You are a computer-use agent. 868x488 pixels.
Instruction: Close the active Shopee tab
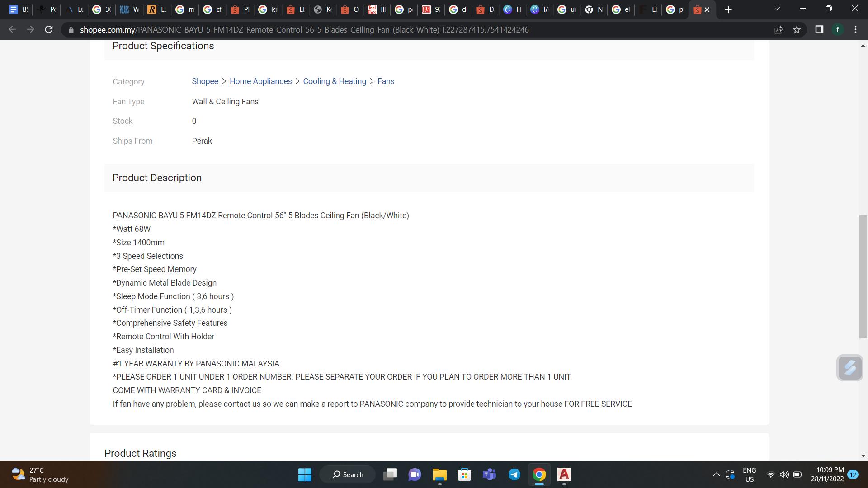tap(707, 9)
